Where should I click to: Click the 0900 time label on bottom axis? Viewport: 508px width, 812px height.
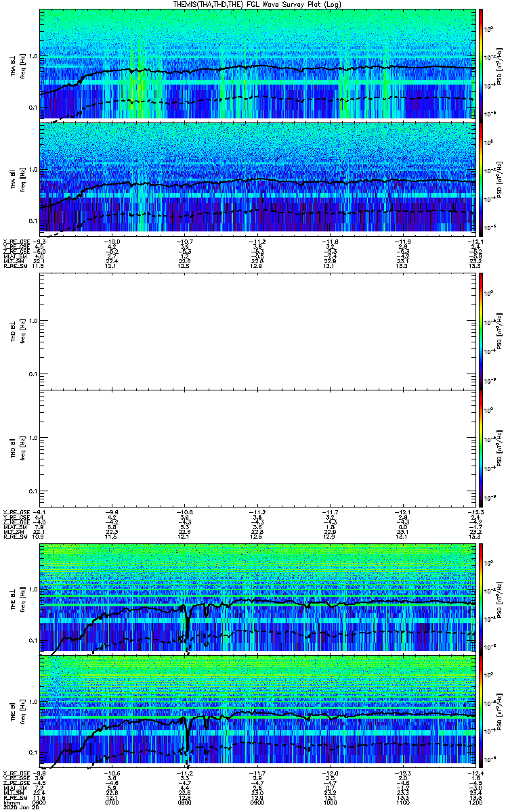click(257, 802)
